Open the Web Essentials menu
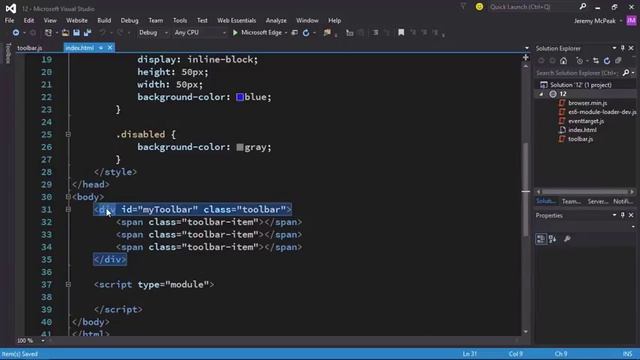640x360 pixels. click(x=236, y=20)
